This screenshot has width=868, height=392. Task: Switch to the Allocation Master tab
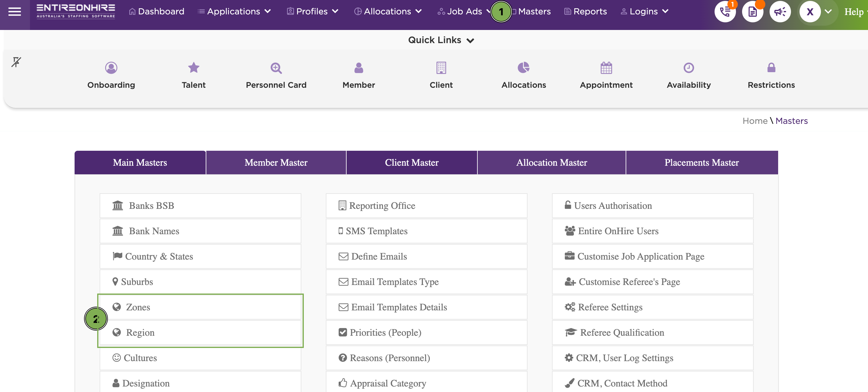(552, 162)
